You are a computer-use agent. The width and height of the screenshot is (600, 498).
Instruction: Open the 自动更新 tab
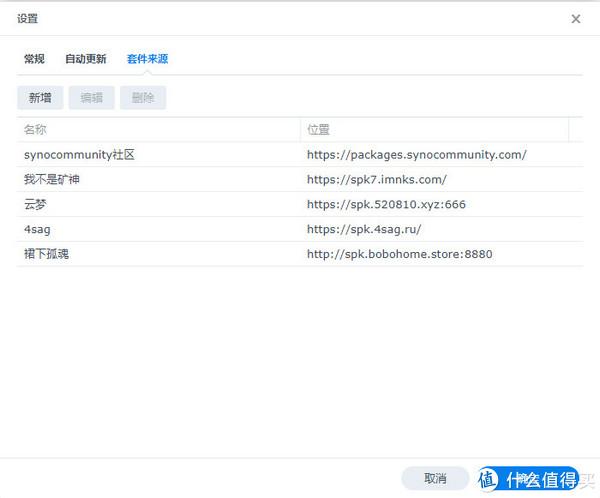[x=86, y=59]
